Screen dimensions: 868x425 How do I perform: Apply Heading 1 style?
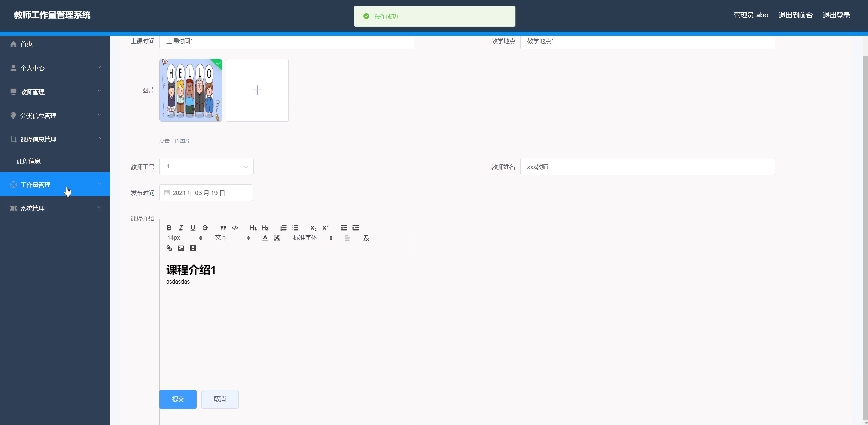(x=253, y=228)
